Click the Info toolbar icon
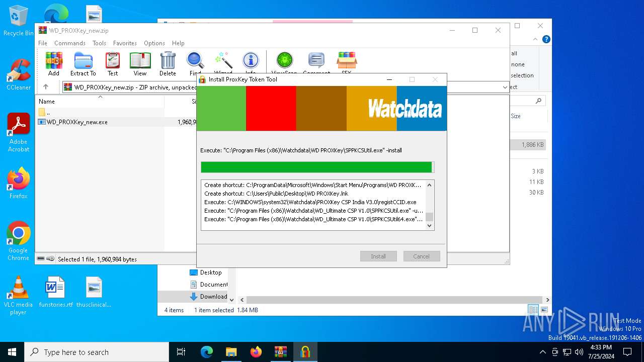Viewport: 644px width, 362px height. [251, 63]
